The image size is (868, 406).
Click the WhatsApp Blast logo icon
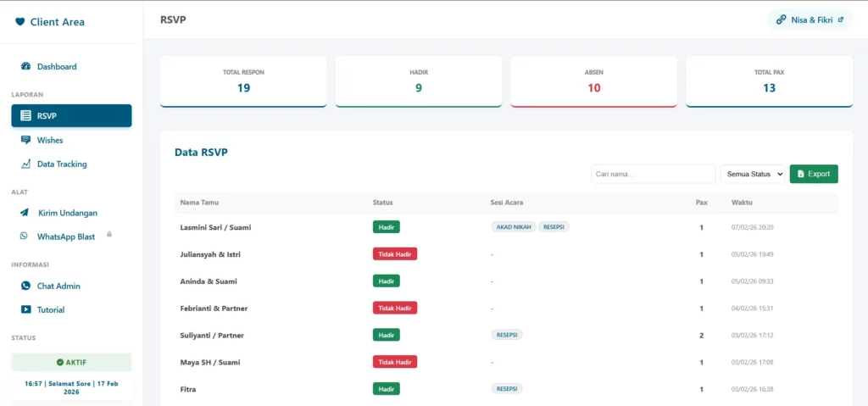click(24, 236)
